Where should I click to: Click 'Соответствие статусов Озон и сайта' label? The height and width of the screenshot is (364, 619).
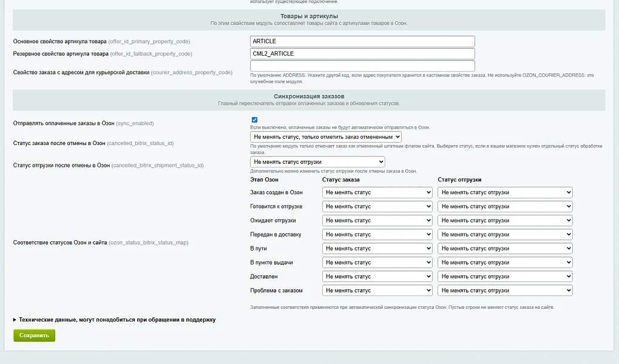point(60,243)
